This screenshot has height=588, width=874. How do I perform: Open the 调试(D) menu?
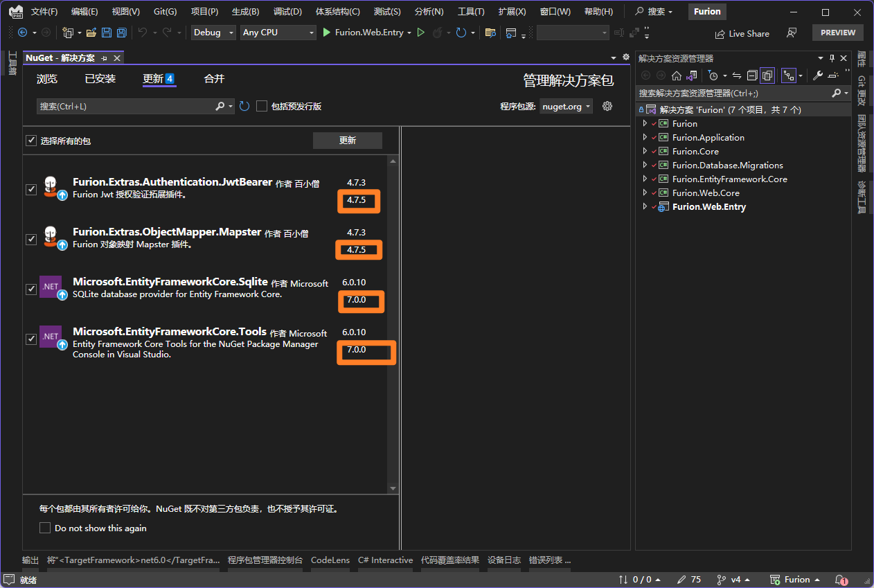(x=287, y=12)
